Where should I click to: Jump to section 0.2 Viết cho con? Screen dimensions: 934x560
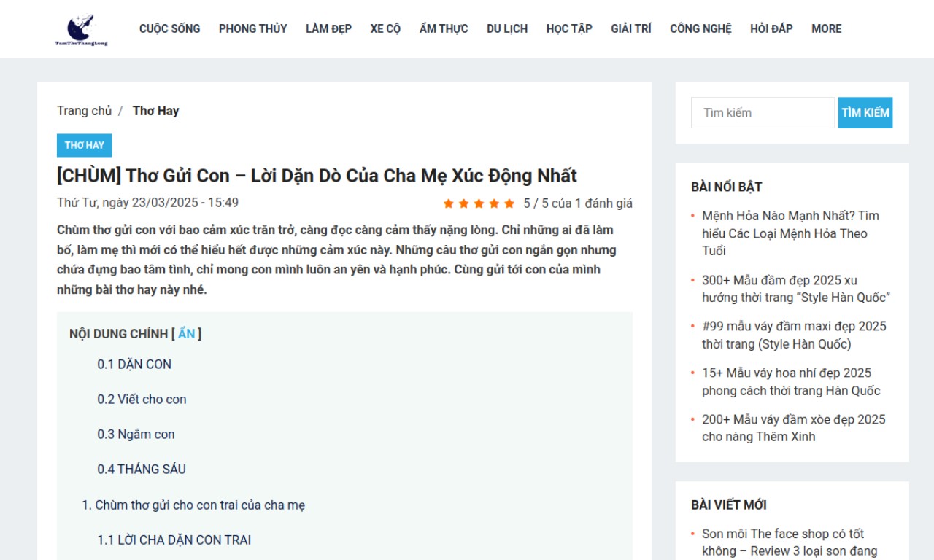142,400
